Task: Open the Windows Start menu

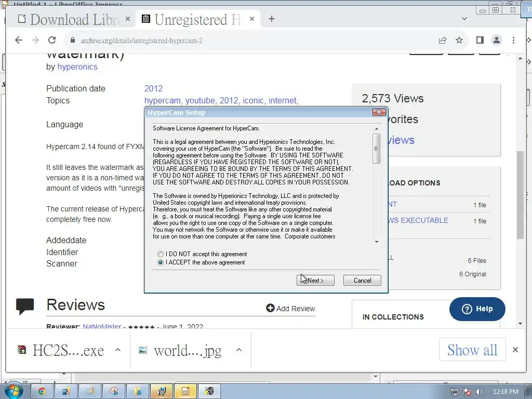Action: pos(13,391)
